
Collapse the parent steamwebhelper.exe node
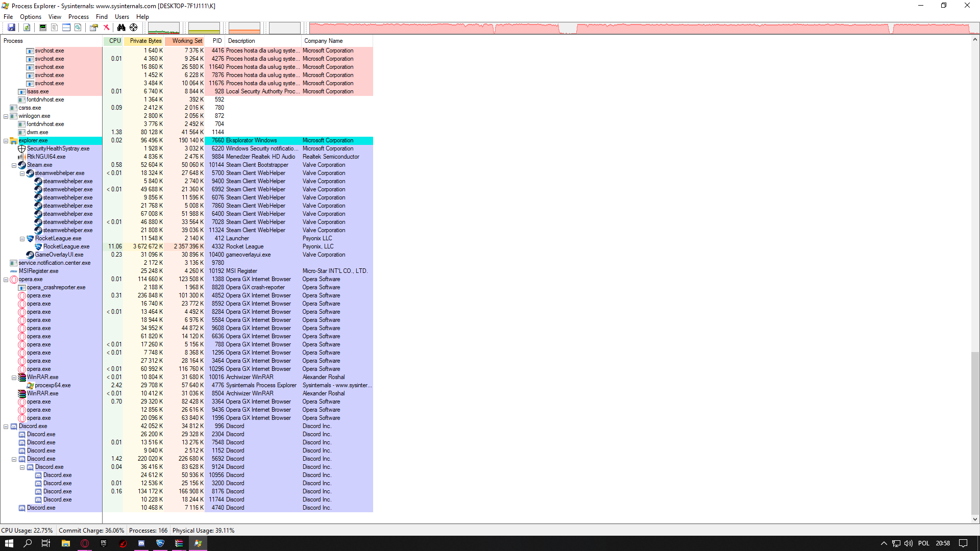(22, 173)
